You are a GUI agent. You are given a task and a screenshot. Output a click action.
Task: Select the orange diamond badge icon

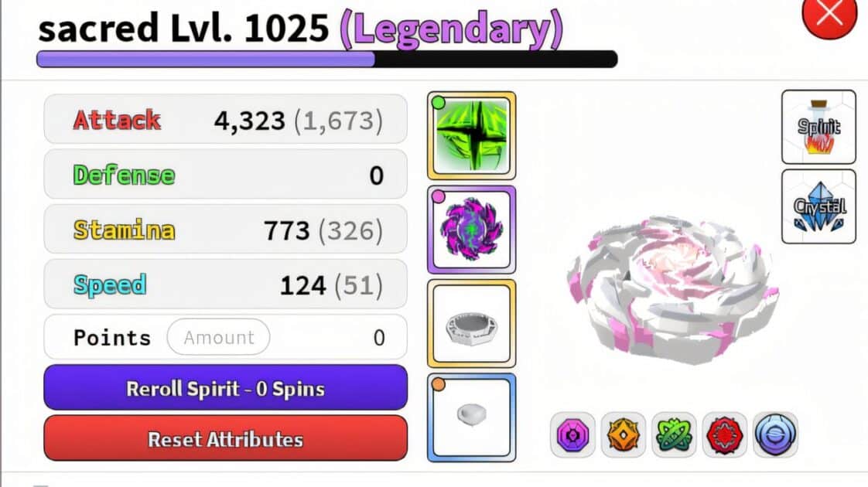624,435
